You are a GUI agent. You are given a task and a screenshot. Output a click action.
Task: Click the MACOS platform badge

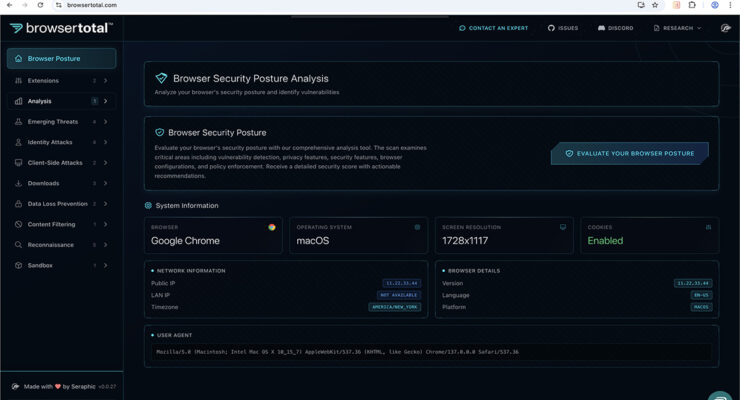pyautogui.click(x=701, y=307)
